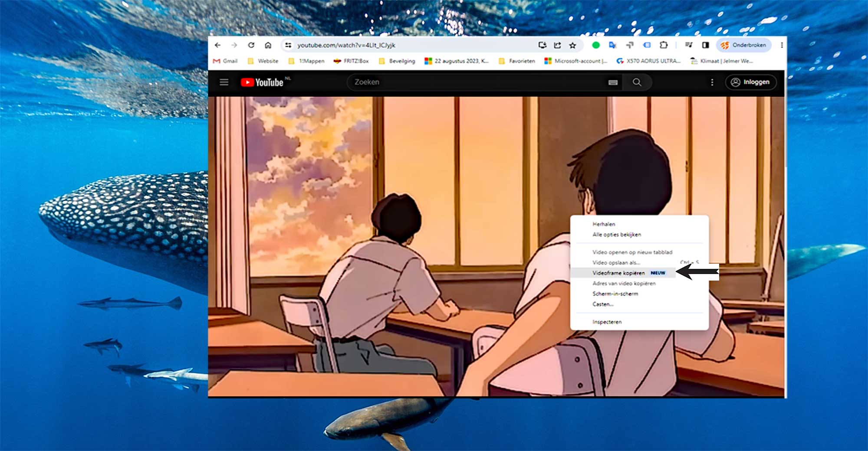Screen dimensions: 868x451
Task: Select Herhalen in the context menu
Action: click(639, 224)
